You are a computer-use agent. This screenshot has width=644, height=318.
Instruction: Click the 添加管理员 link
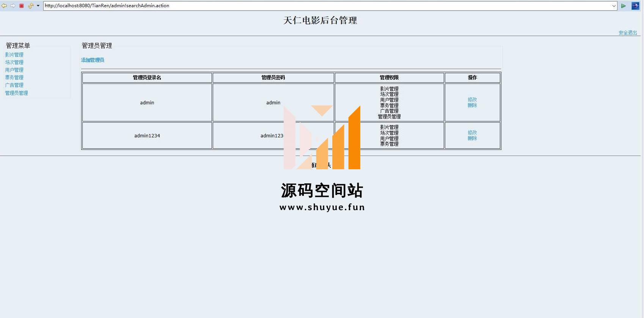click(x=93, y=60)
